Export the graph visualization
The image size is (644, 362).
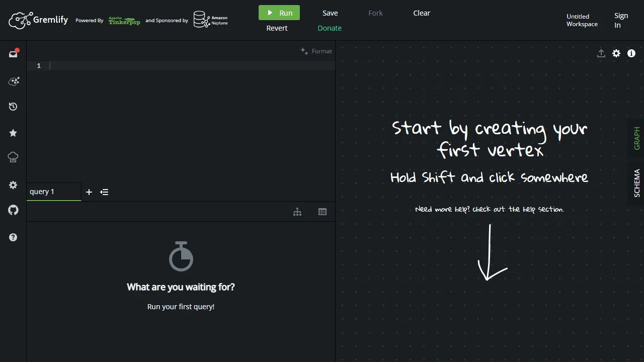point(601,53)
